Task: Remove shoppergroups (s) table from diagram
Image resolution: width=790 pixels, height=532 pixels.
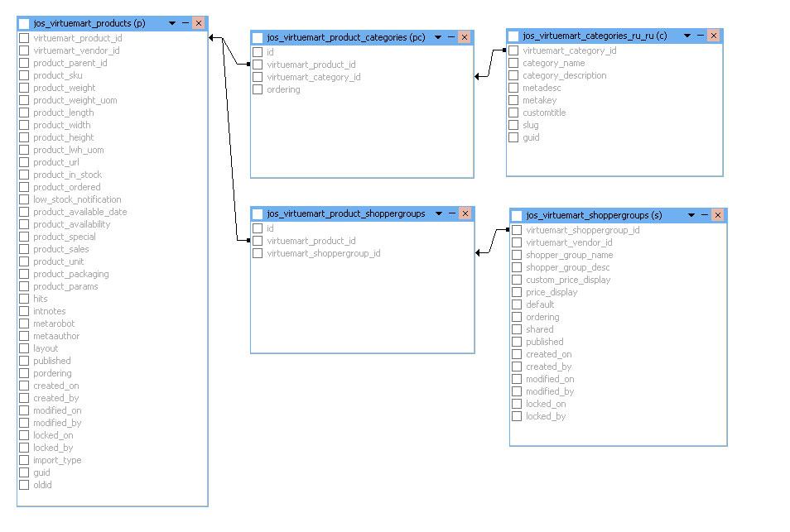Action: click(718, 215)
